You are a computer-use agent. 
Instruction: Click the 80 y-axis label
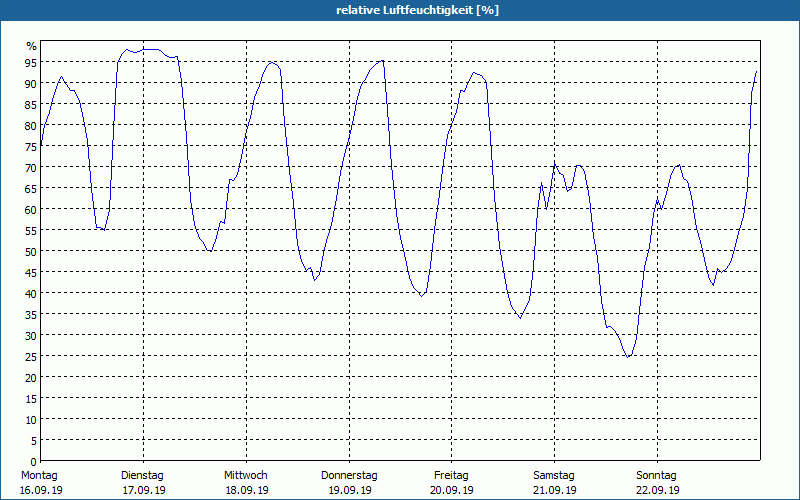click(x=31, y=125)
